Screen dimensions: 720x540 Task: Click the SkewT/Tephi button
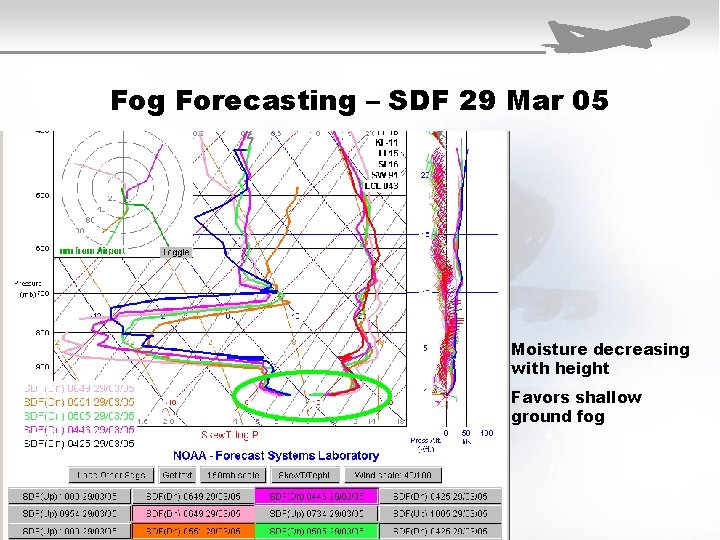(305, 475)
